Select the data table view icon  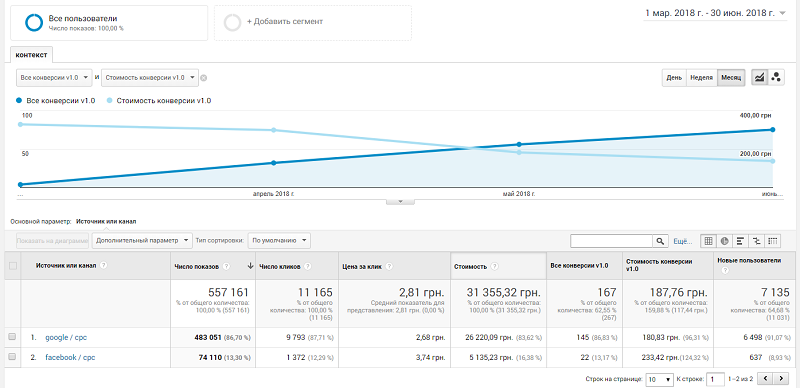[708, 241]
